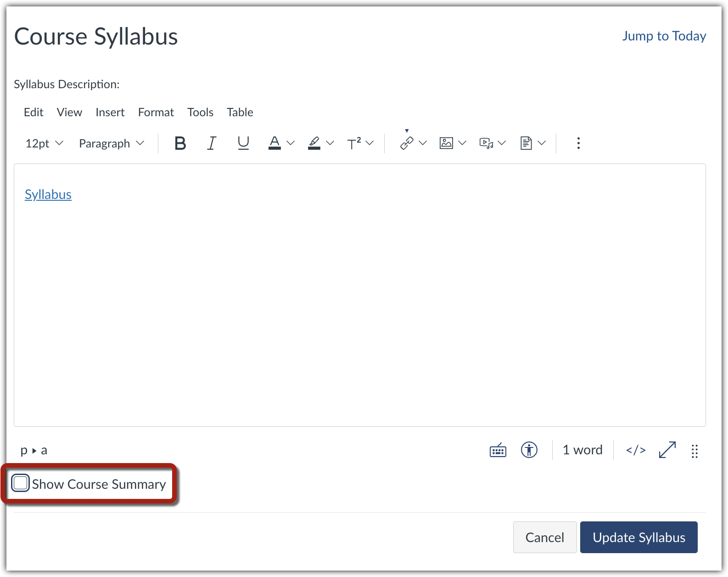Follow the Jump to Today link
The height and width of the screenshot is (577, 728).
pyautogui.click(x=664, y=36)
